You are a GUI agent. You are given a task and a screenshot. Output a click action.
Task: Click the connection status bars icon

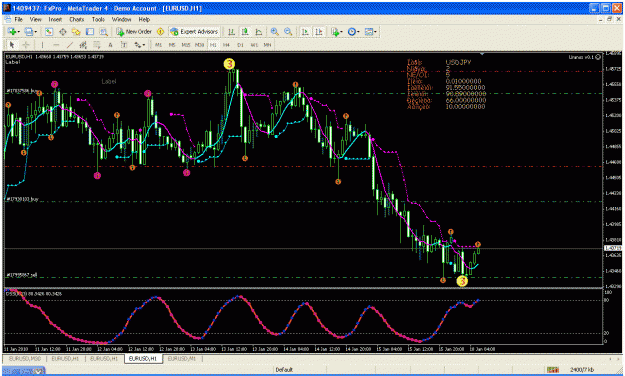[x=552, y=370]
